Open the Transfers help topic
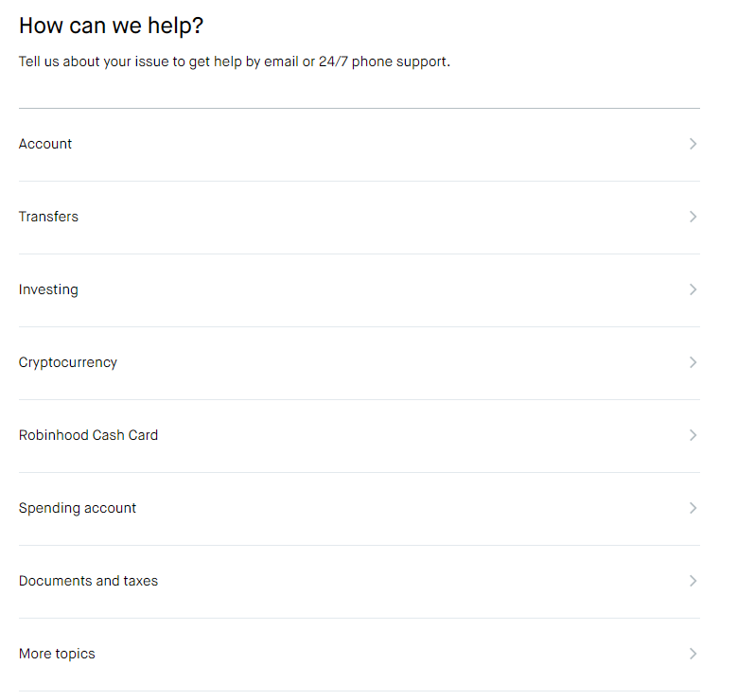 (48, 217)
